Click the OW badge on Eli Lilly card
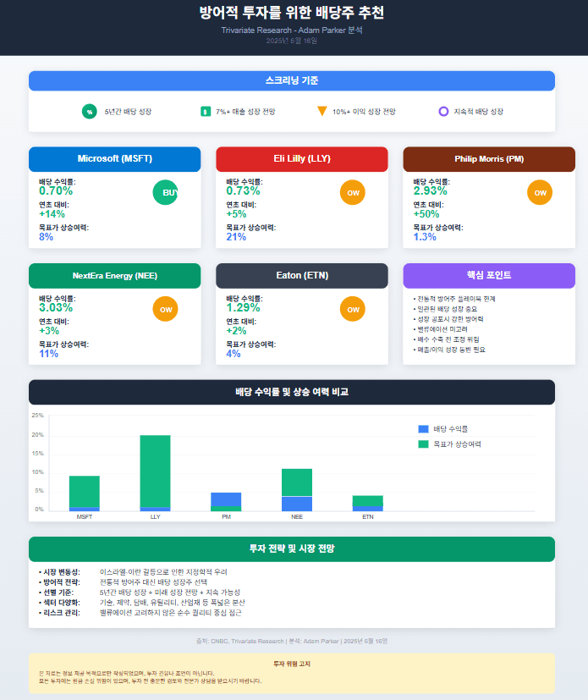588x700 pixels. pyautogui.click(x=353, y=192)
